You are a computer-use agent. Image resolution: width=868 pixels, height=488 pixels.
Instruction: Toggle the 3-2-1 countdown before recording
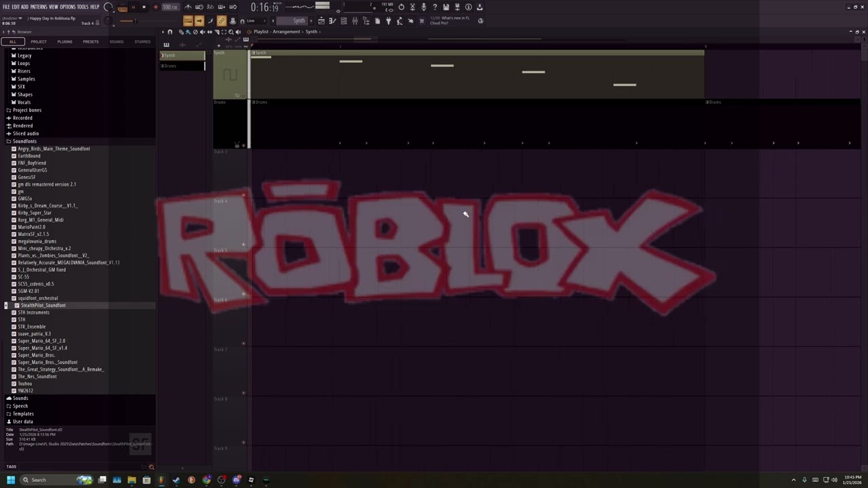click(x=210, y=7)
